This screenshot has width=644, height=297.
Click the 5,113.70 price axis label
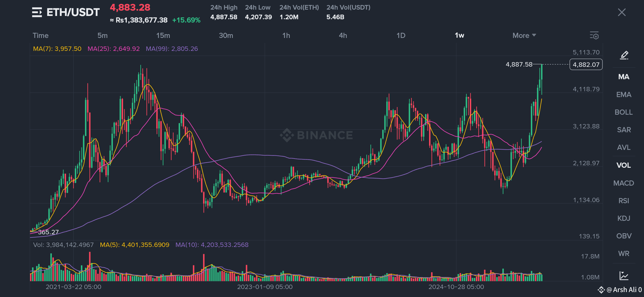pyautogui.click(x=586, y=52)
